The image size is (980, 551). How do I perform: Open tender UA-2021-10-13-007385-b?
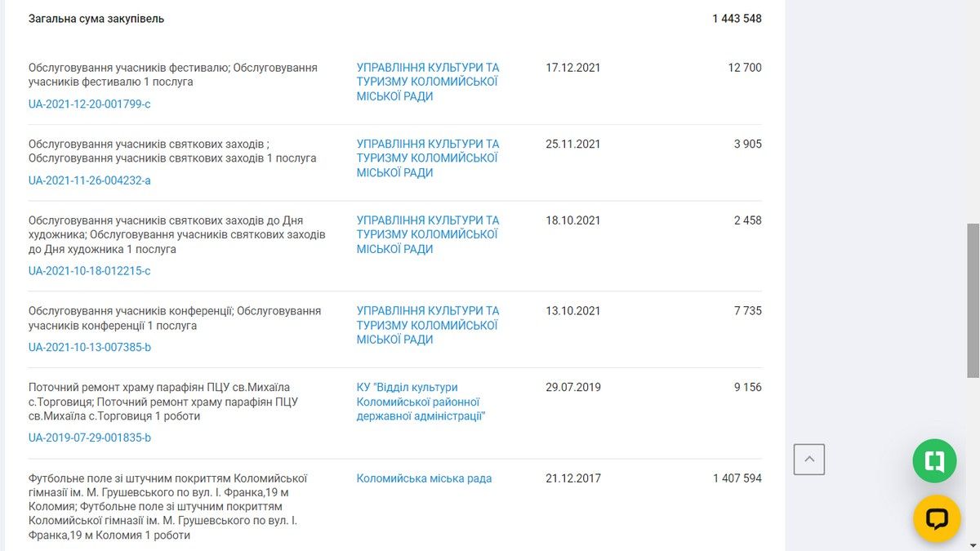click(90, 347)
